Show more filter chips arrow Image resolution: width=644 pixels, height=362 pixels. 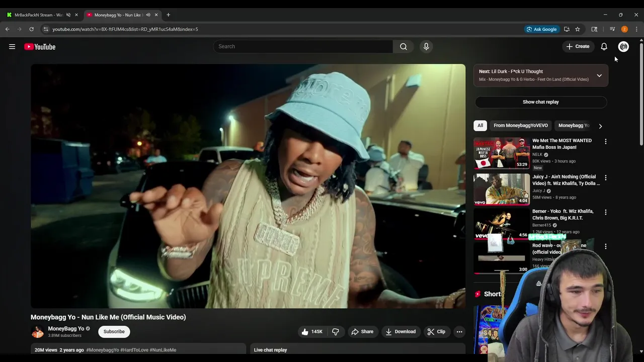click(600, 126)
